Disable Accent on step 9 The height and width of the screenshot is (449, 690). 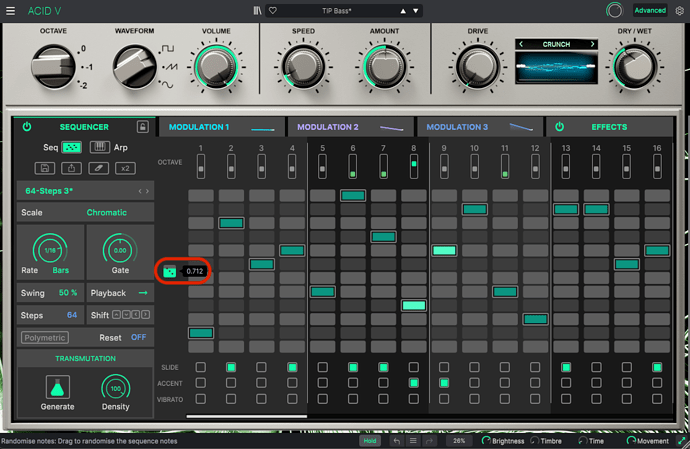pyautogui.click(x=444, y=383)
